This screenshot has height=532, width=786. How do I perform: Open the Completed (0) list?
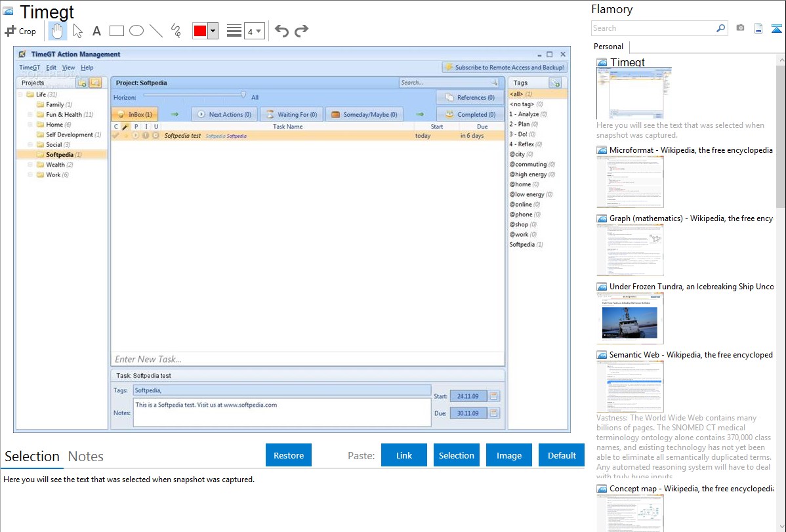[x=470, y=114]
